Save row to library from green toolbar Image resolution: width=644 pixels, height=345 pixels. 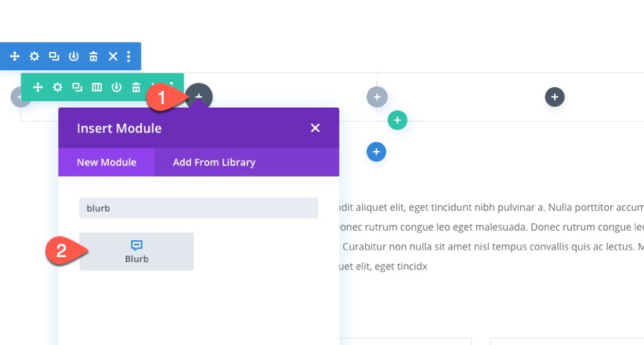[117, 87]
